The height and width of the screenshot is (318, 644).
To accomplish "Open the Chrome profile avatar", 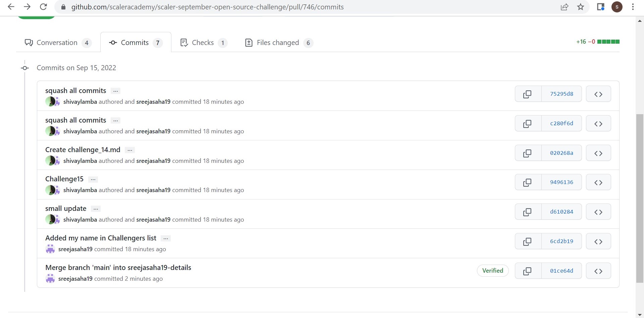I will tap(617, 7).
